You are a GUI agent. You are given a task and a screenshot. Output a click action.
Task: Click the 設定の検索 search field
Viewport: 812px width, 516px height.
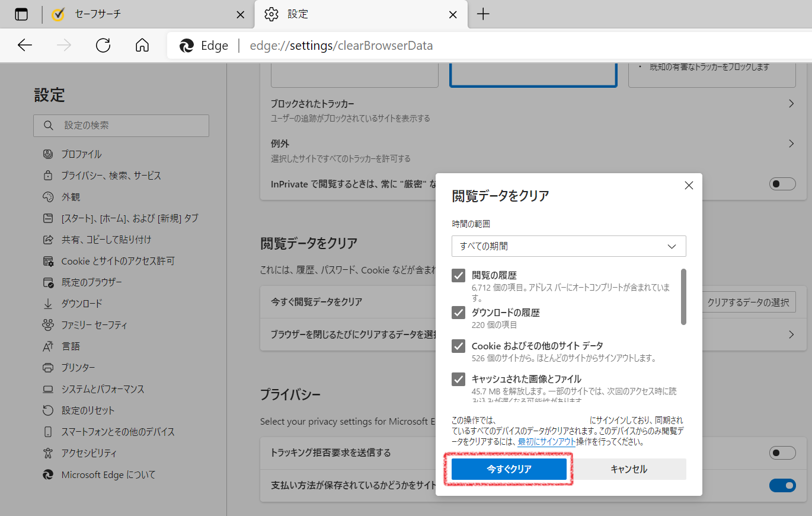click(x=121, y=125)
